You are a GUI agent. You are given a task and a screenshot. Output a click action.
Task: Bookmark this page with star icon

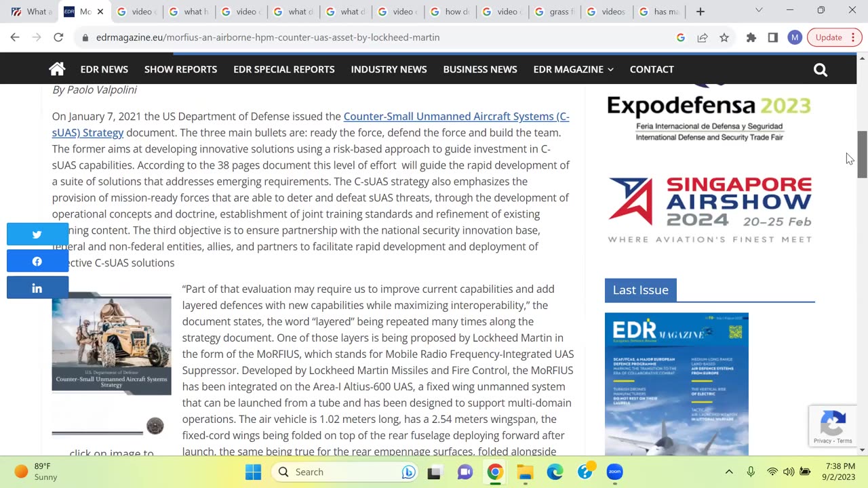[x=724, y=37]
